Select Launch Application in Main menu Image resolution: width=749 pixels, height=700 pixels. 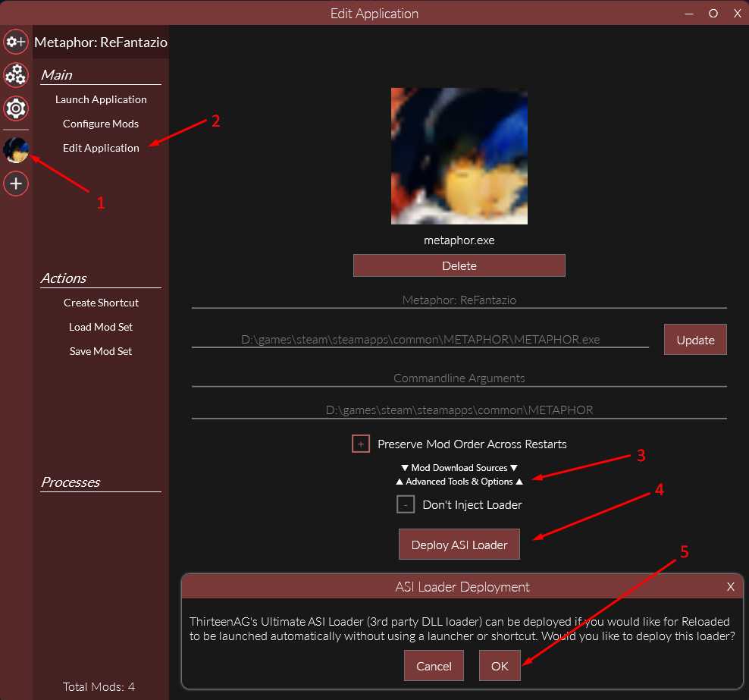click(101, 99)
